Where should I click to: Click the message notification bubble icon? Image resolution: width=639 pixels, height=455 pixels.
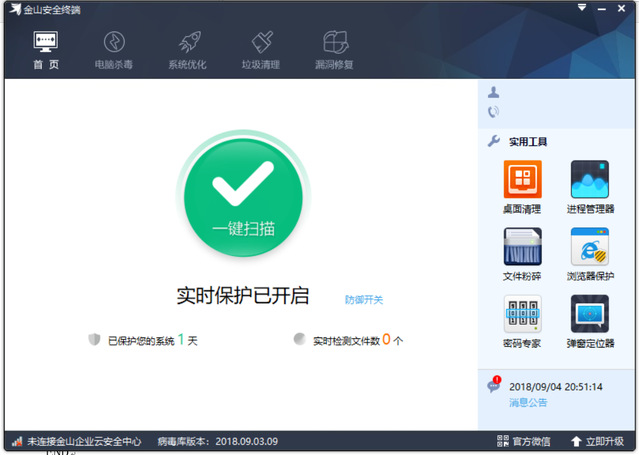coord(494,386)
